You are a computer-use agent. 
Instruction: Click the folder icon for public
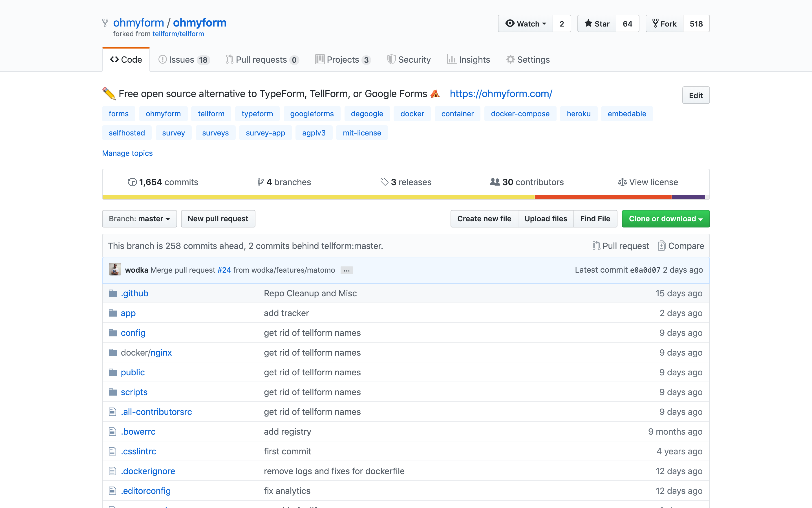click(x=113, y=372)
